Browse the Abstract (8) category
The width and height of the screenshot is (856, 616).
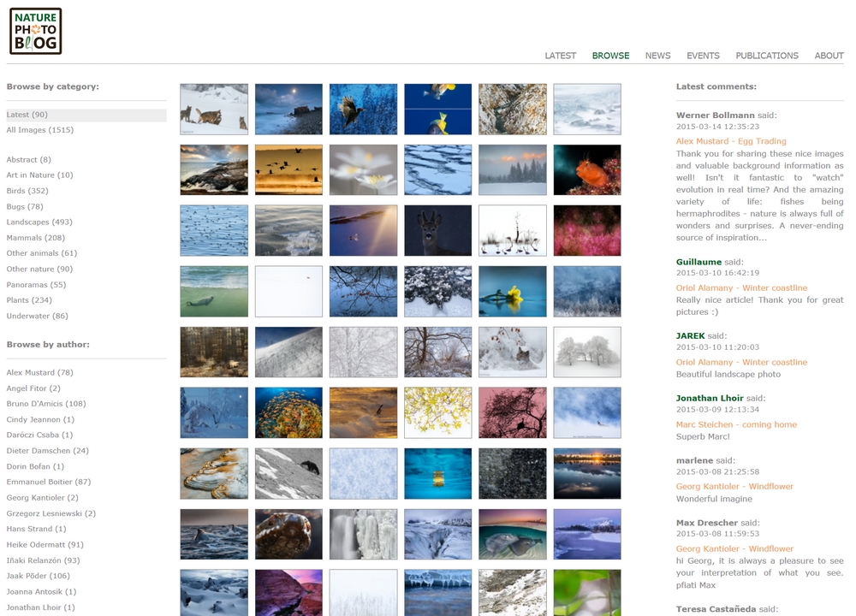(28, 160)
